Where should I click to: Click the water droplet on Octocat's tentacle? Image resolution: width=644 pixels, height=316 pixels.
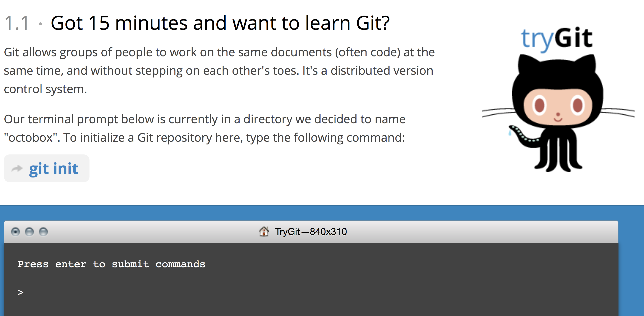(510, 132)
